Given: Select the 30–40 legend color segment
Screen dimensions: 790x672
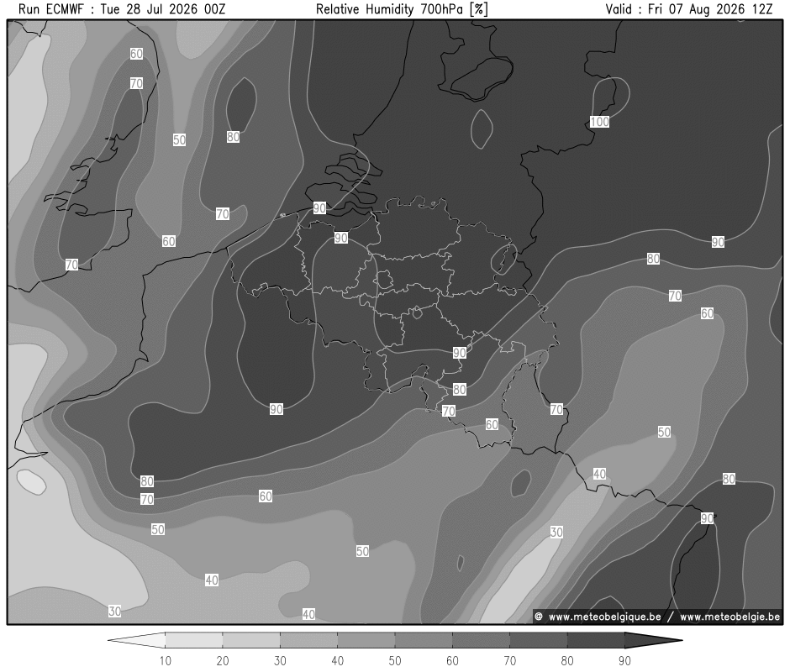Looking at the screenshot, I should coord(308,640).
